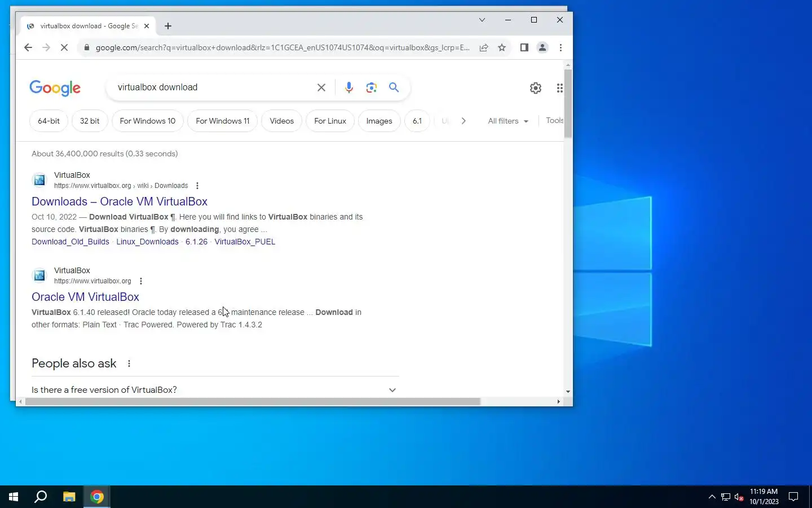Expand 'Is there a free version' question
The width and height of the screenshot is (812, 508).
pyautogui.click(x=214, y=390)
